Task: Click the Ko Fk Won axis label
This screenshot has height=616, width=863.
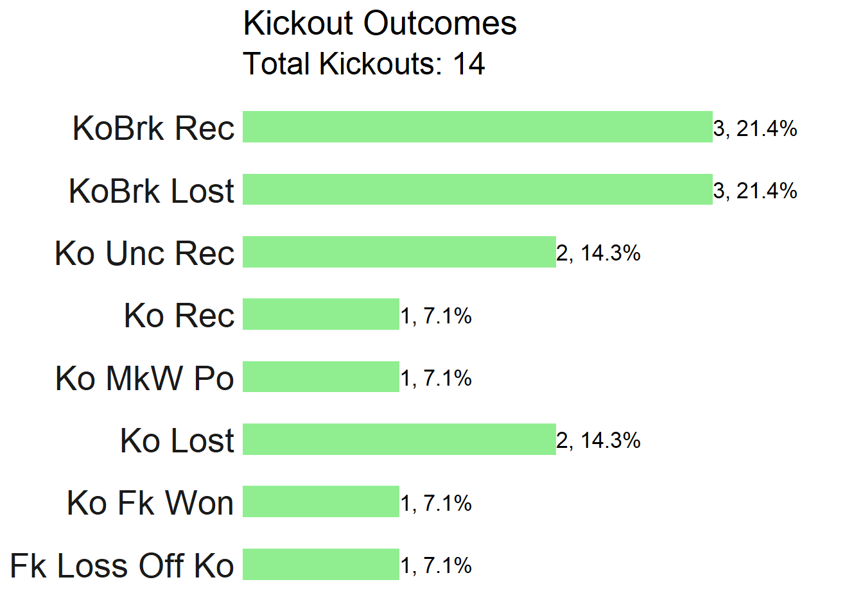Action: click(150, 503)
